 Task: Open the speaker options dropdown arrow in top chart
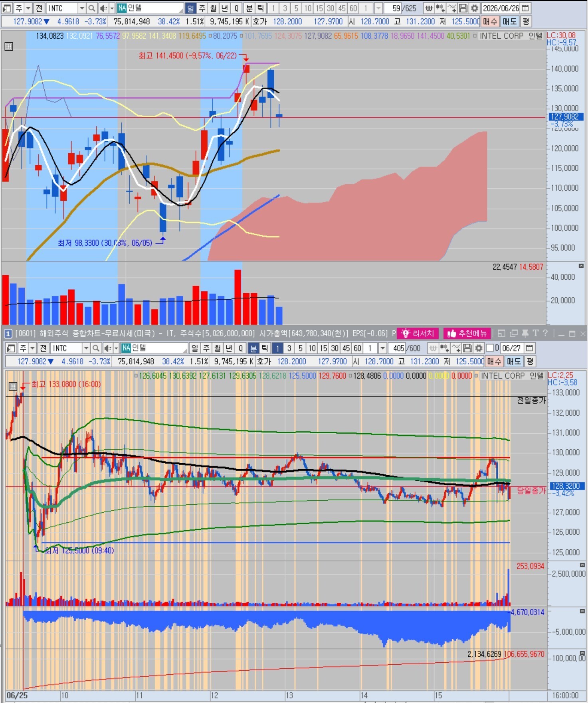pos(112,8)
